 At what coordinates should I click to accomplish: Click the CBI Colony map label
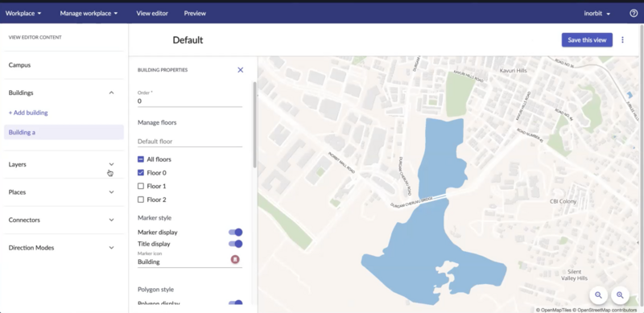pos(563,201)
